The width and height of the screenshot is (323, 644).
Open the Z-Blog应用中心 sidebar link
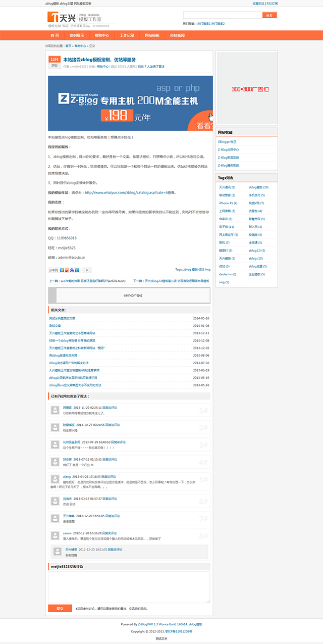coord(229,150)
